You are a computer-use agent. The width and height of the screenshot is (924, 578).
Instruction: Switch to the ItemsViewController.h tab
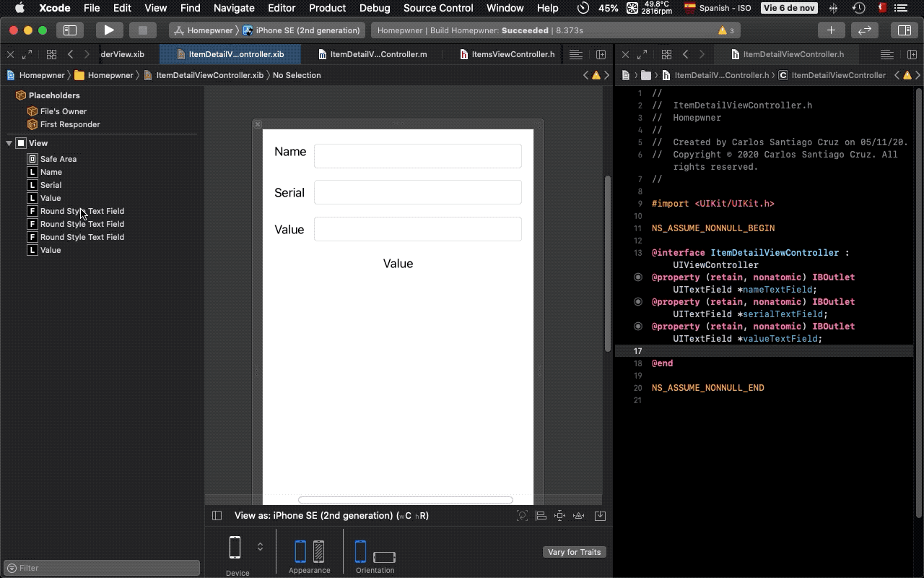(507, 54)
